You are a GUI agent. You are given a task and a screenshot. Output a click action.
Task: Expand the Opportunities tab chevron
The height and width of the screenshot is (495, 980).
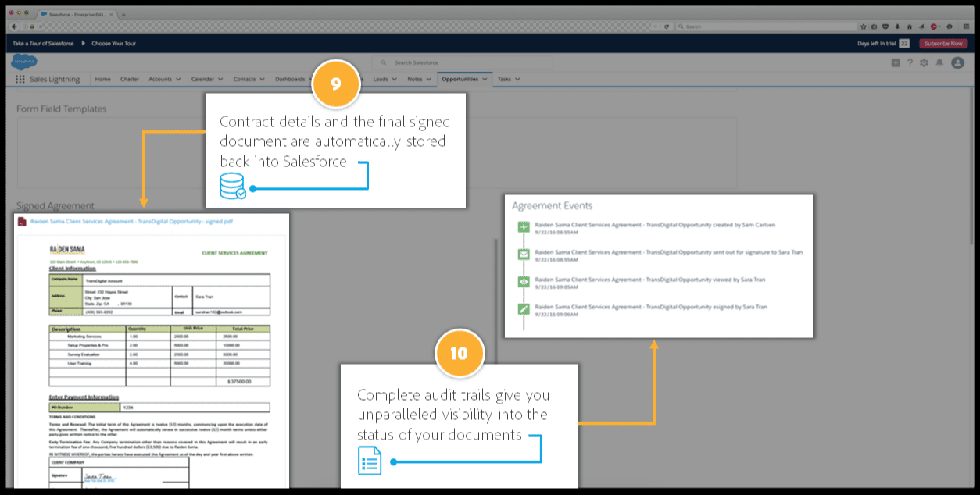[485, 79]
